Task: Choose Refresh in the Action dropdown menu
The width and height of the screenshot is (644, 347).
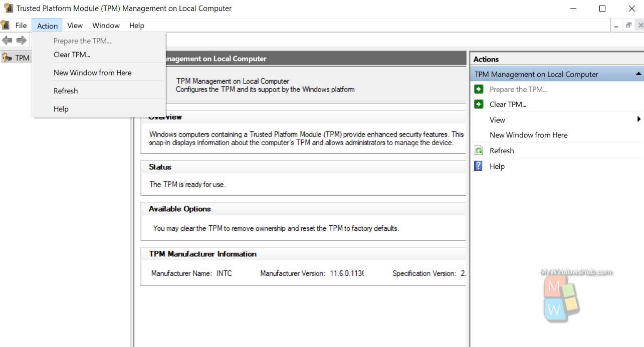Action: [x=99, y=91]
